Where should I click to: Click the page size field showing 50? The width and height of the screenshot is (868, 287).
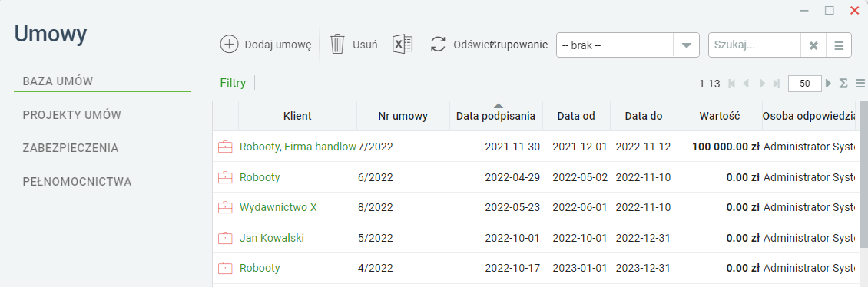pos(805,84)
